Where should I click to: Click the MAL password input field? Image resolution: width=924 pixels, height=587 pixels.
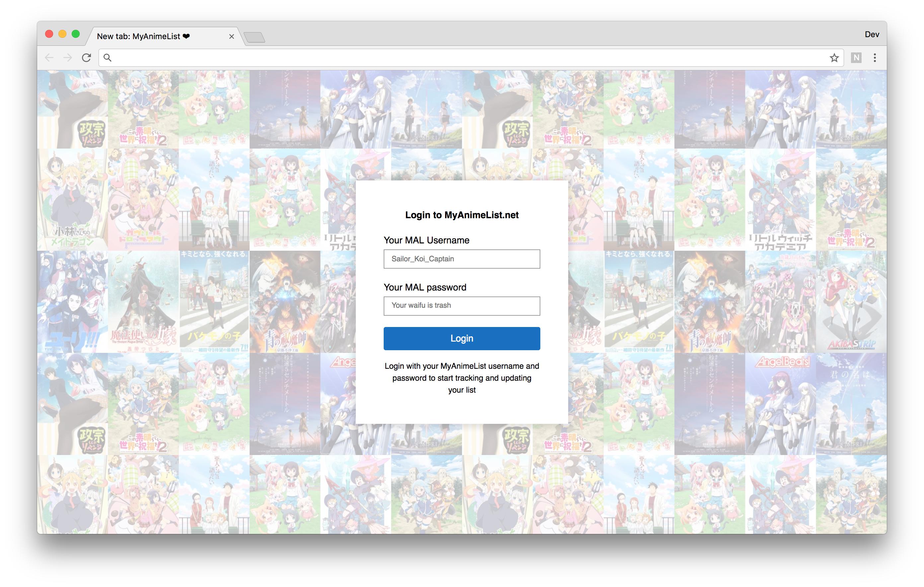click(462, 305)
